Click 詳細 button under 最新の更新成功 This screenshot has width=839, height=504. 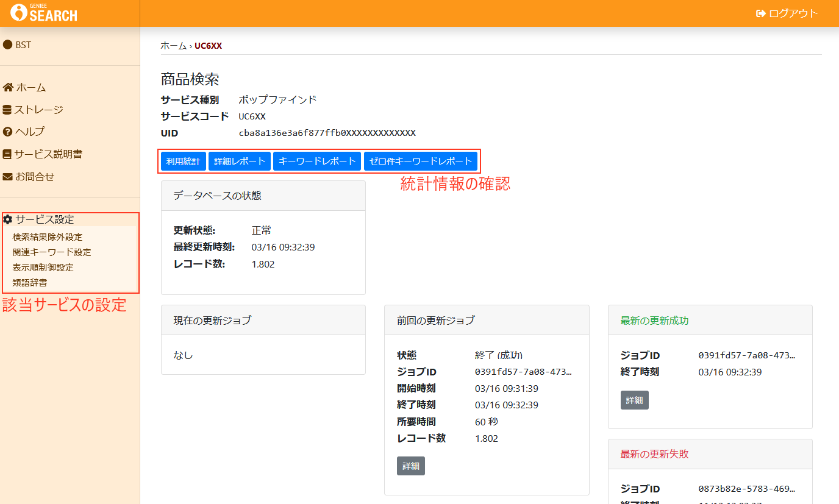(635, 400)
